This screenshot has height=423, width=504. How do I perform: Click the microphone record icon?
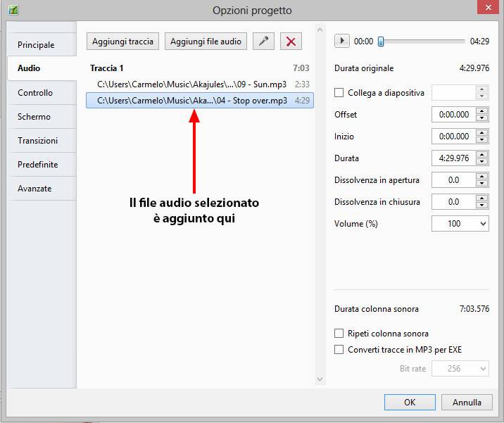tap(263, 42)
